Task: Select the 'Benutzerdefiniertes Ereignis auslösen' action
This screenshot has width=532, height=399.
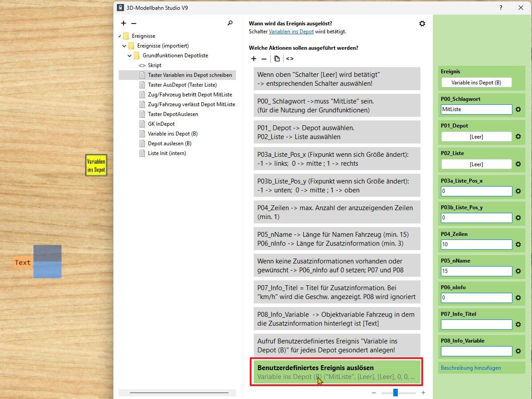Action: coord(336,372)
